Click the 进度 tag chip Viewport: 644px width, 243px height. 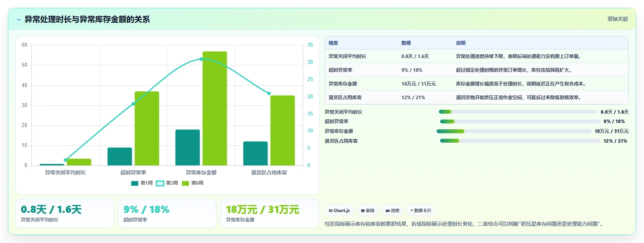pyautogui.click(x=392, y=210)
